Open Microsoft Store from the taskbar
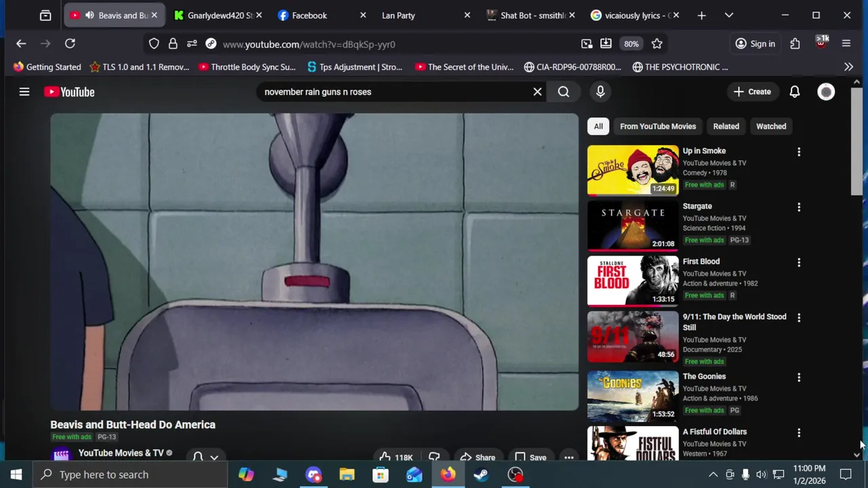Viewport: 868px width, 488px height. coord(381,474)
